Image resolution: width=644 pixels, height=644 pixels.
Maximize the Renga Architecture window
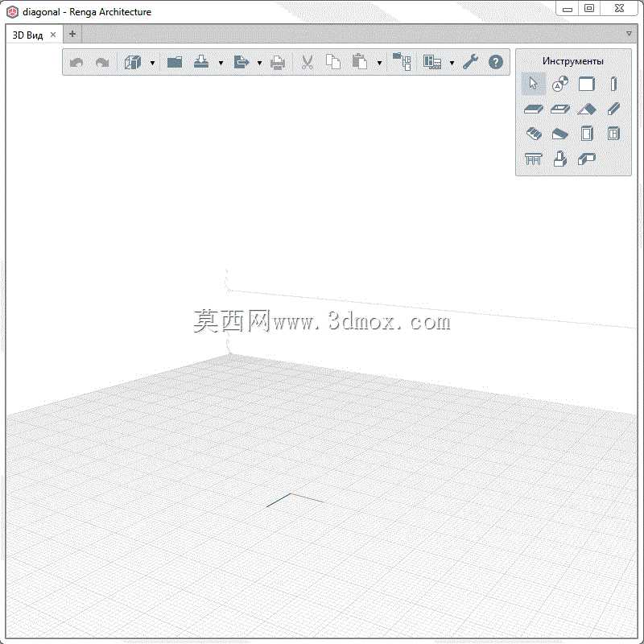[x=589, y=8]
